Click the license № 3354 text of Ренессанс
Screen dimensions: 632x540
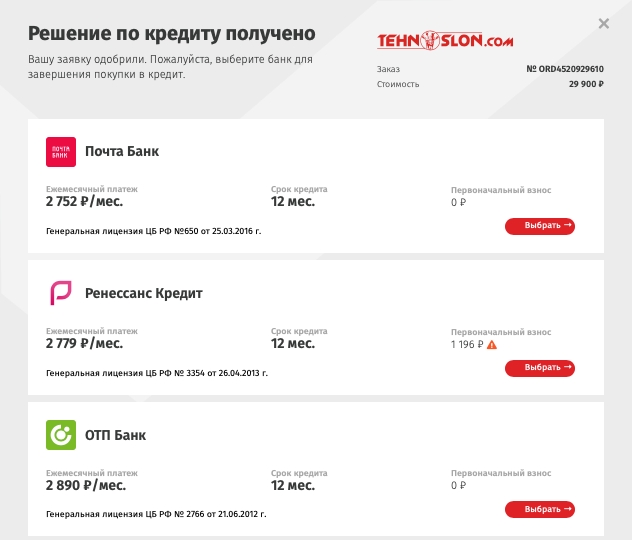[x=157, y=373]
